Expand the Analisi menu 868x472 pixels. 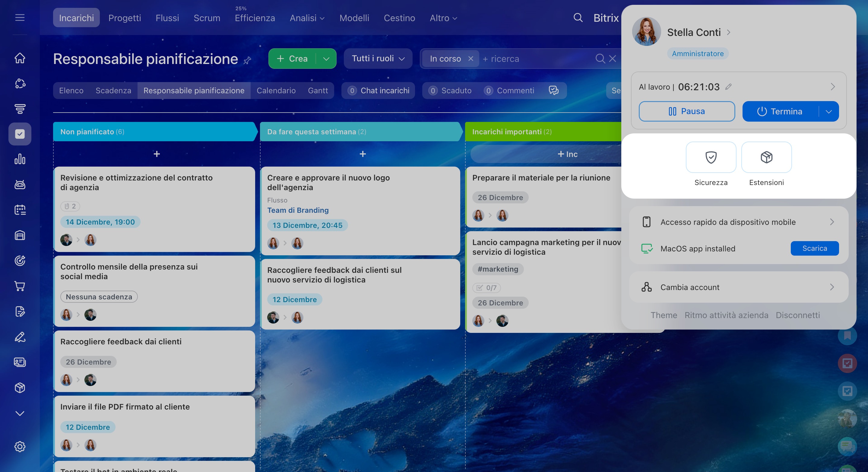tap(307, 18)
